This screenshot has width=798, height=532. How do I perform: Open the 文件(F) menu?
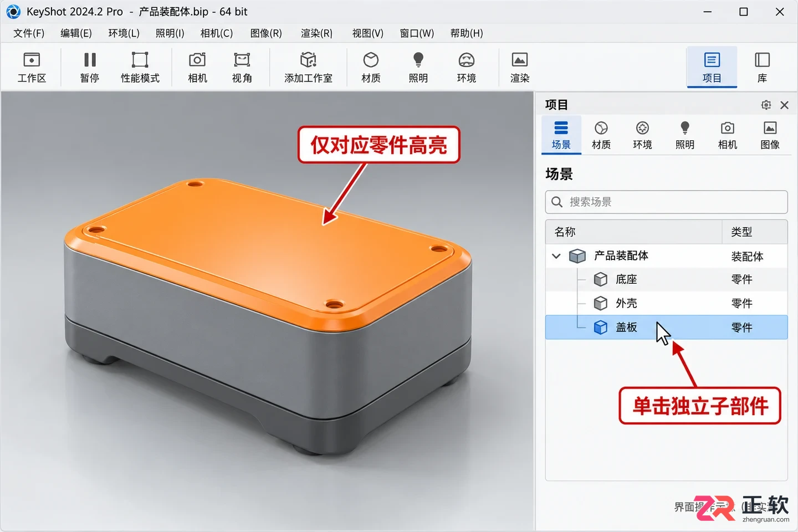point(29,33)
